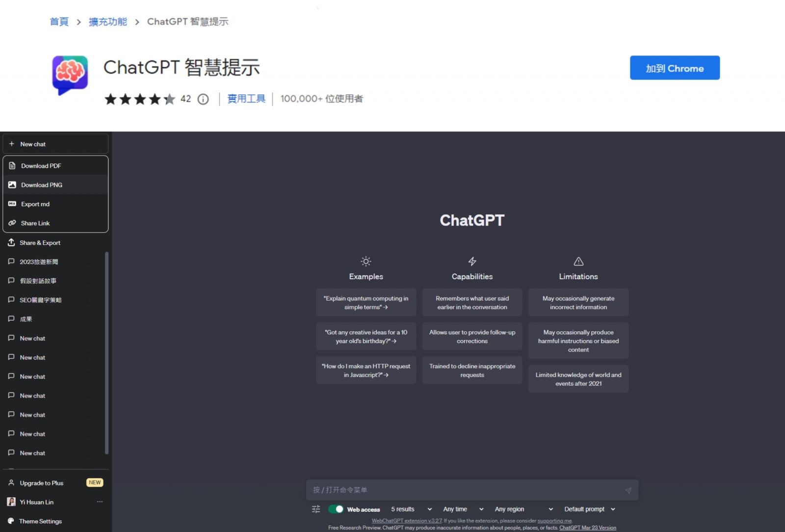Click the Download PDF document icon
785x532 pixels.
[12, 165]
